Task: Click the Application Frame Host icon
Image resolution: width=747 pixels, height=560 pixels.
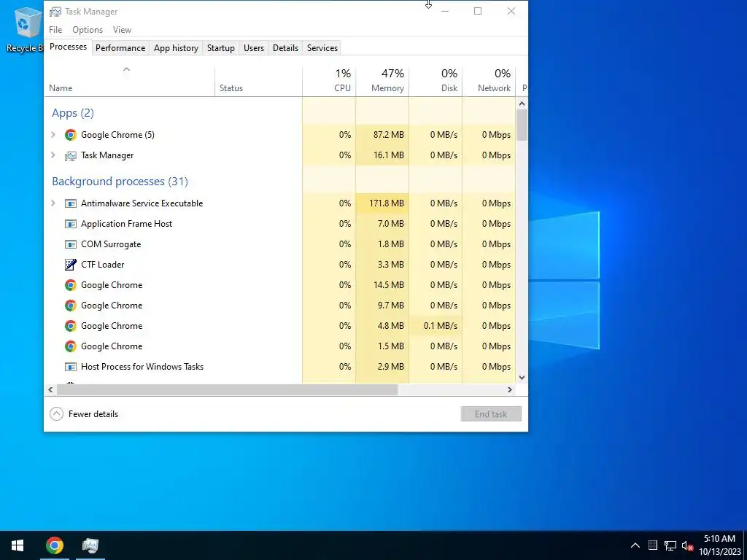Action: pos(71,224)
